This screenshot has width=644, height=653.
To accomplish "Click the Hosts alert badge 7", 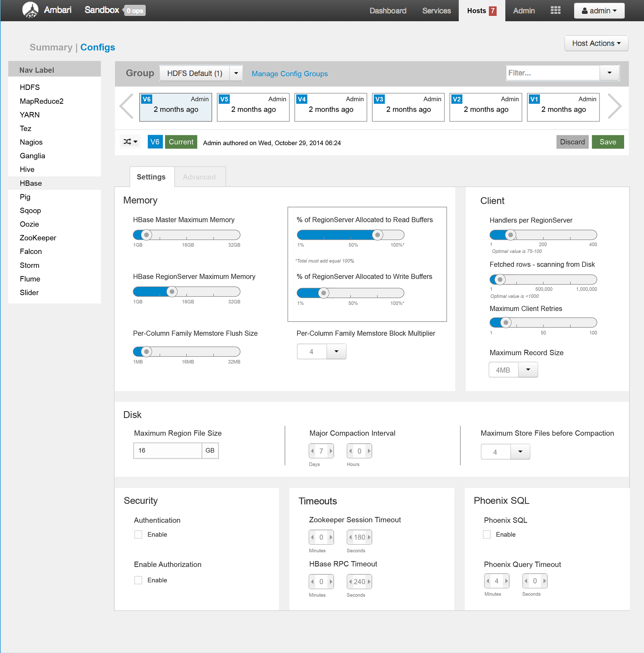I will (x=493, y=11).
